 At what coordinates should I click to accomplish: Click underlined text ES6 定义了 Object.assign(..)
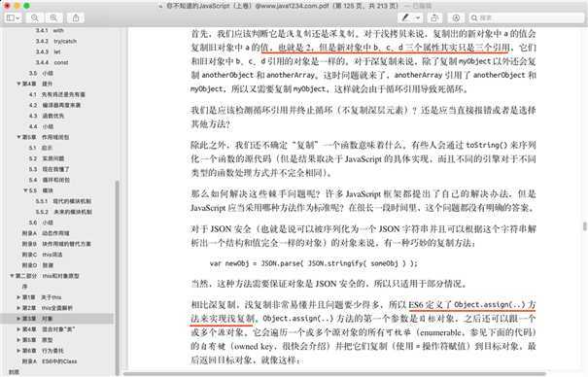tap(467, 305)
